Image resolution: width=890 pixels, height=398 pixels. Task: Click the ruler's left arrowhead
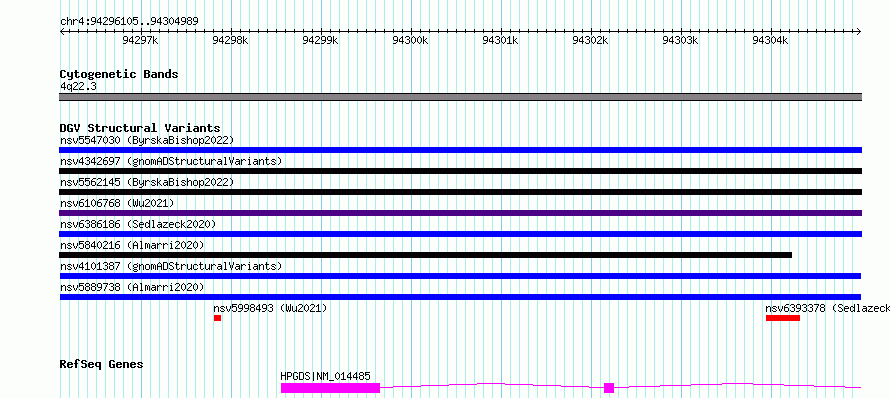(x=62, y=31)
